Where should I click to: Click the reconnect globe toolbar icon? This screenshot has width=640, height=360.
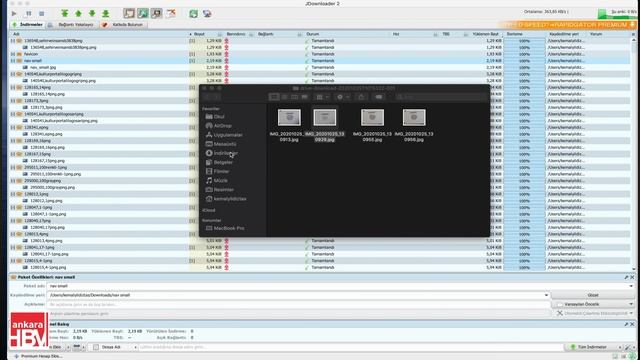207,13
